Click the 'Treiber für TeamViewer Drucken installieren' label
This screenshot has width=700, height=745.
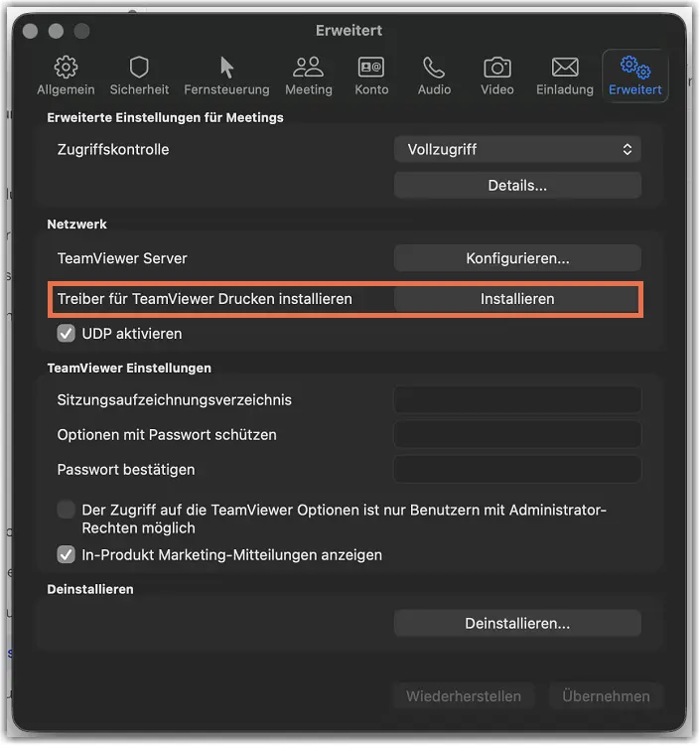(205, 299)
